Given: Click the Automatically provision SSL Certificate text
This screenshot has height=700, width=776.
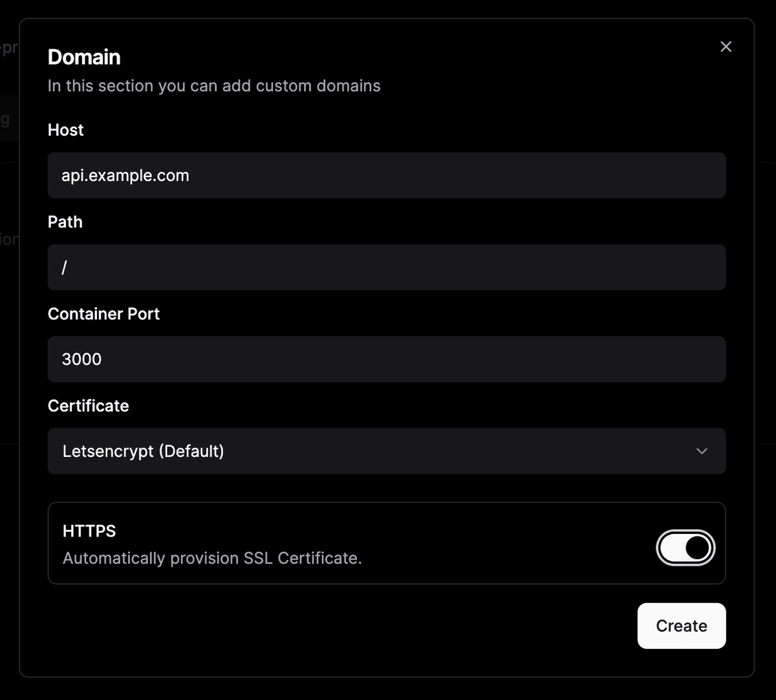Looking at the screenshot, I should 212,558.
